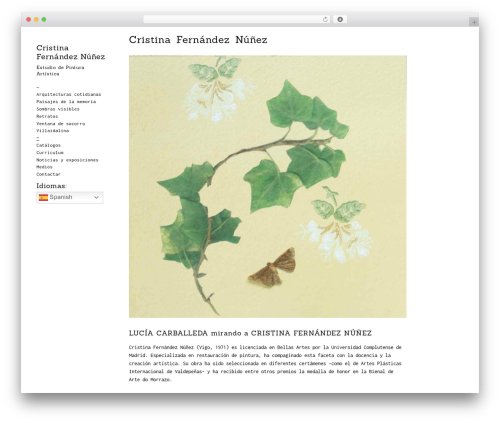Go to the Medios page
The width and height of the screenshot is (500, 423).
click(44, 167)
